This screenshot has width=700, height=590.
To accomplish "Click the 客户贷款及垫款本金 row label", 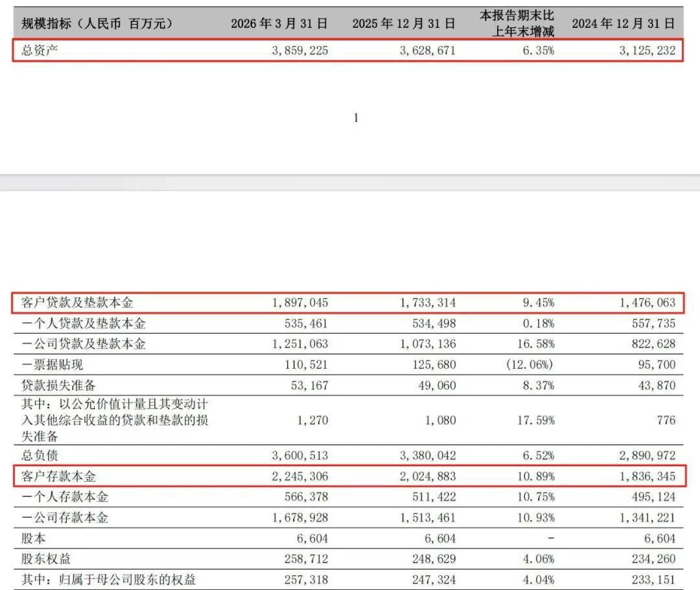I will click(x=76, y=302).
